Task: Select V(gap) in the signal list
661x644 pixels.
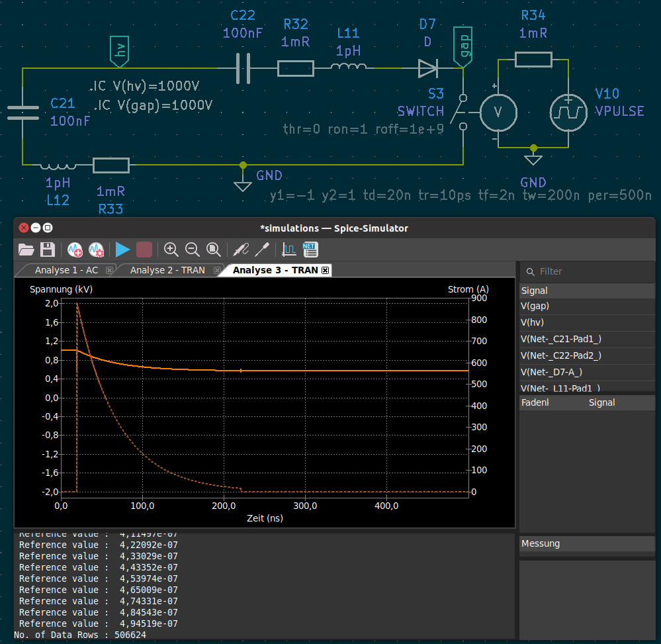Action: pyautogui.click(x=535, y=306)
